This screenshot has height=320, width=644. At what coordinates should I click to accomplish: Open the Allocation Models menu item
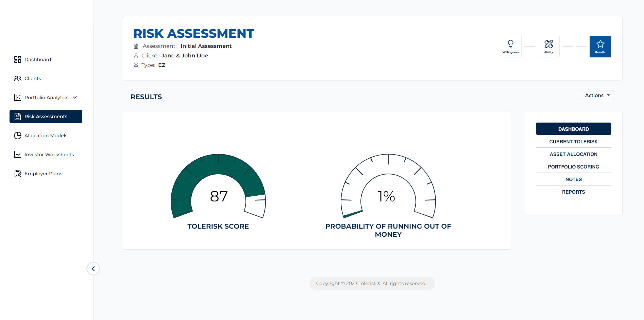[x=46, y=136]
